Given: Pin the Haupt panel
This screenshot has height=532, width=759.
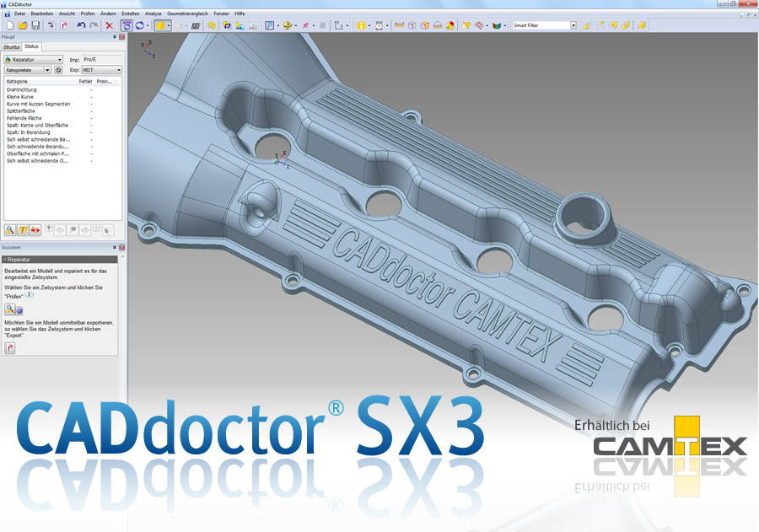Looking at the screenshot, I should click(115, 37).
